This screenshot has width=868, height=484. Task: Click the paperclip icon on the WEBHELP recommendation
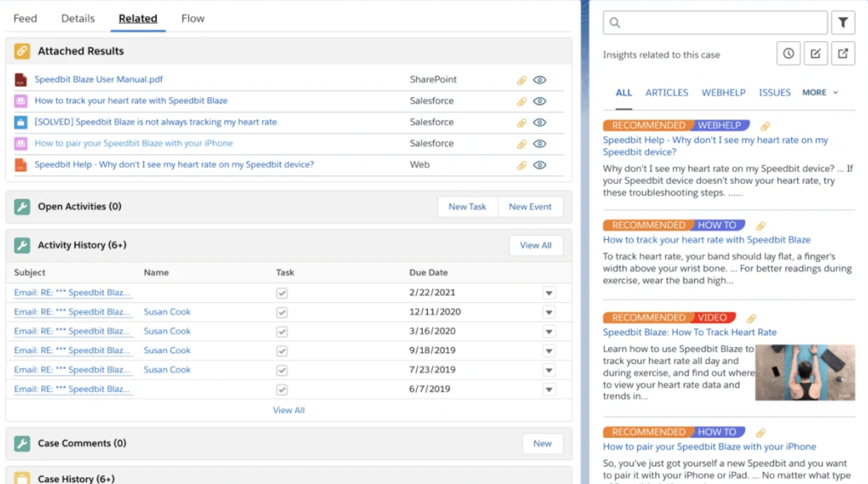[765, 126]
